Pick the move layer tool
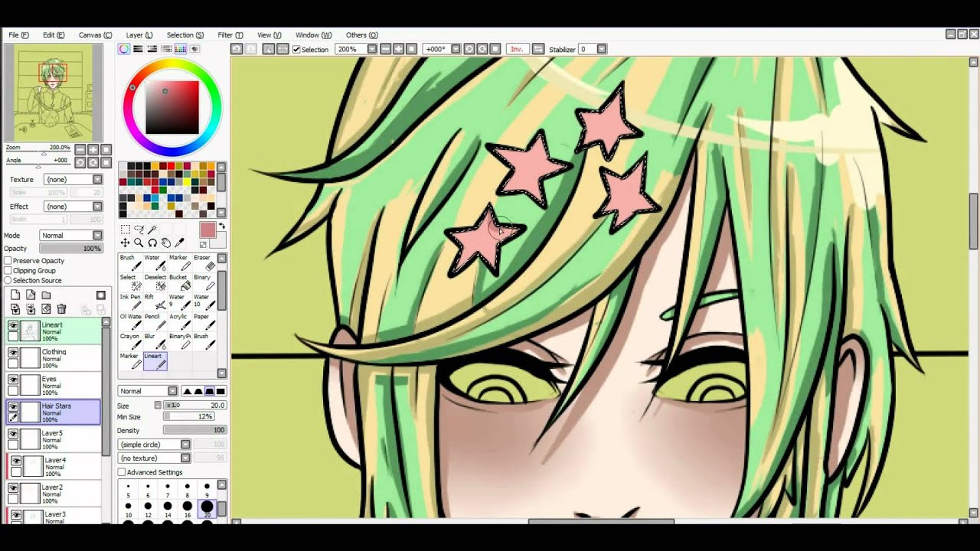This screenshot has height=551, width=980. point(125,243)
